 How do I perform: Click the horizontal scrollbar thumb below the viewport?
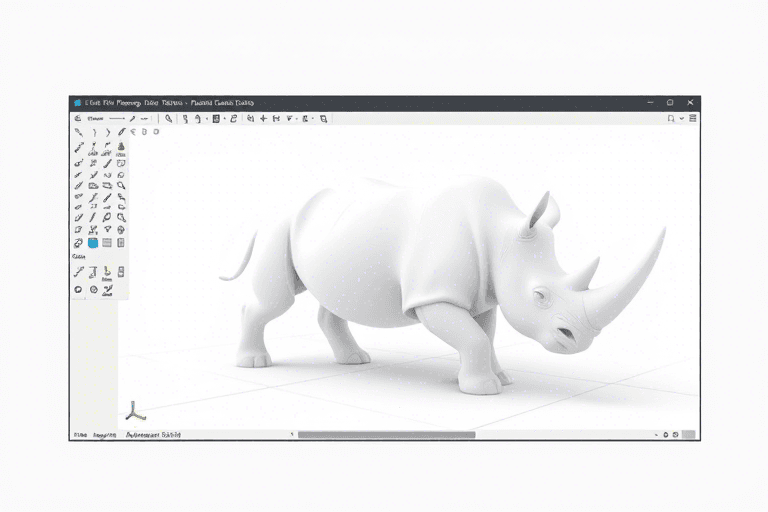(386, 435)
